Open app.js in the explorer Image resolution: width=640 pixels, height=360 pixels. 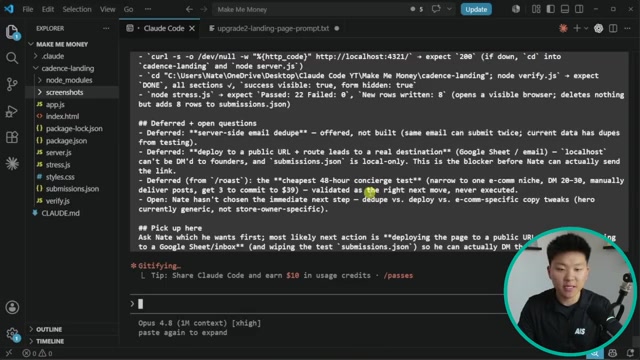pos(55,104)
